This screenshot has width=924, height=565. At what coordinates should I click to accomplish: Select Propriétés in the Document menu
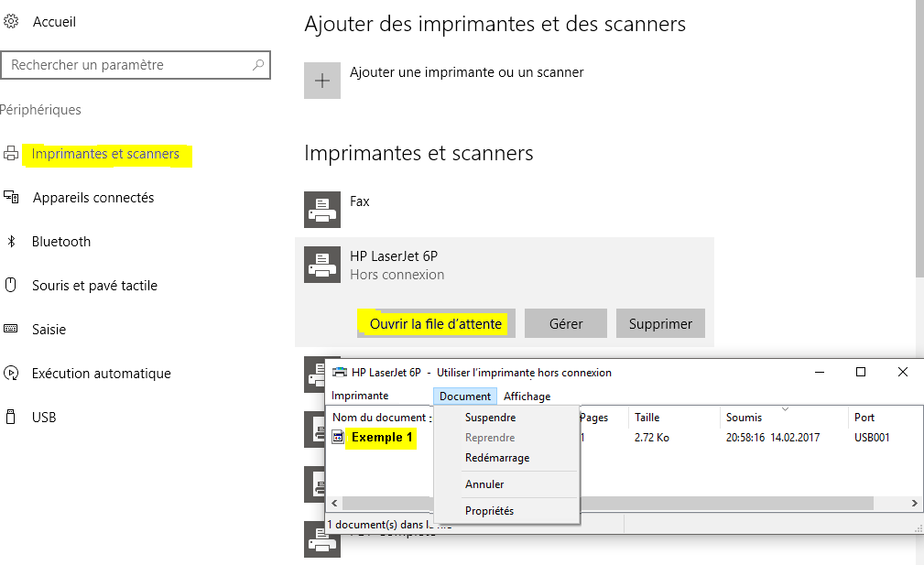[x=489, y=511]
